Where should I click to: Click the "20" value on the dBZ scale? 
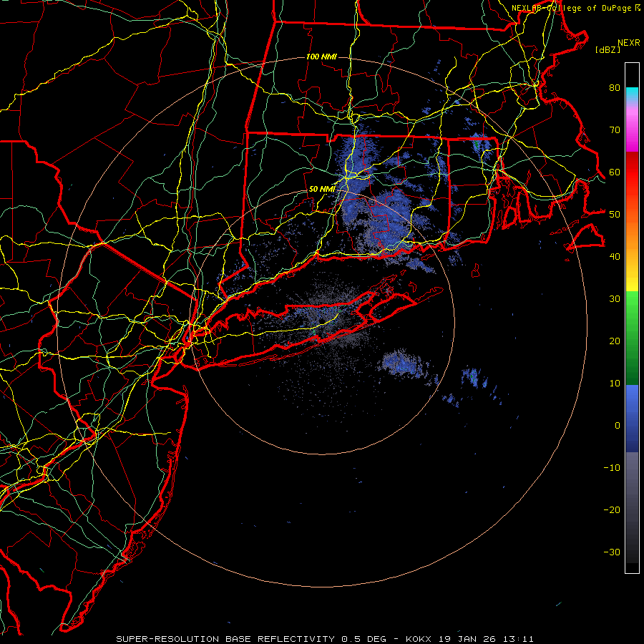pos(615,341)
